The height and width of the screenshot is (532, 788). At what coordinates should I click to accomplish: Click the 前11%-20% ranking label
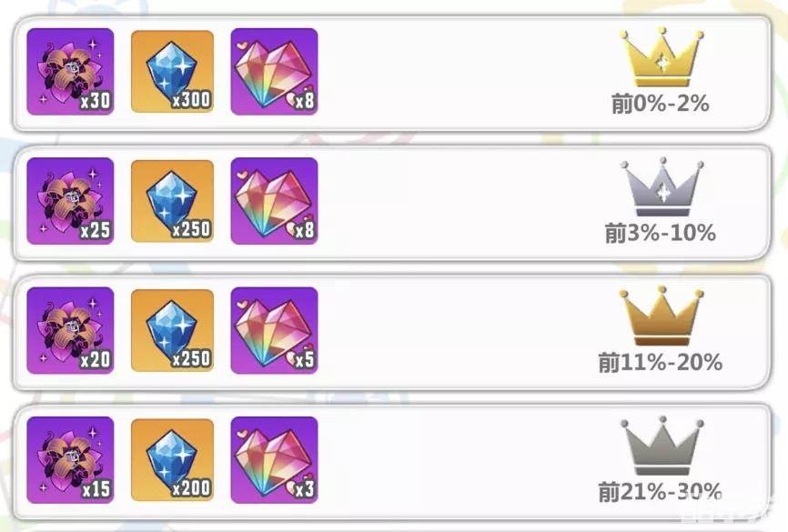pos(661,363)
